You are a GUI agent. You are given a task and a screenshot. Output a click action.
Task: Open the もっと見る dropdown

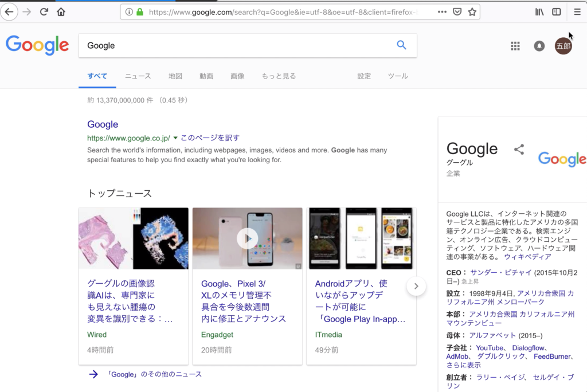click(279, 76)
